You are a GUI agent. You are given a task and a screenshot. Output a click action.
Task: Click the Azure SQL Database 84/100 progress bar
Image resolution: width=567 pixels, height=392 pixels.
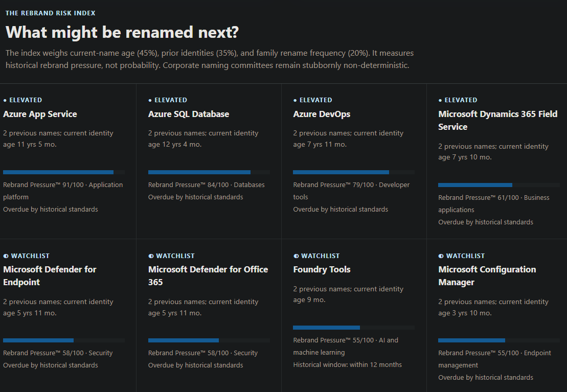209,172
